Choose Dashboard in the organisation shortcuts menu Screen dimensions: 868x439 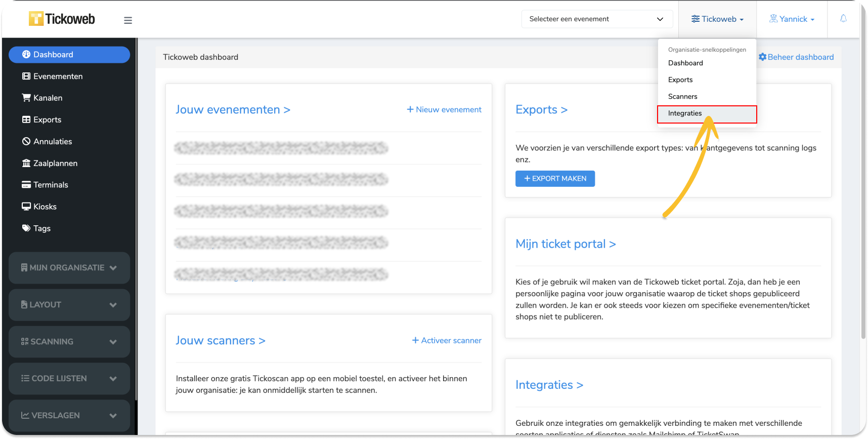[x=707, y=63]
